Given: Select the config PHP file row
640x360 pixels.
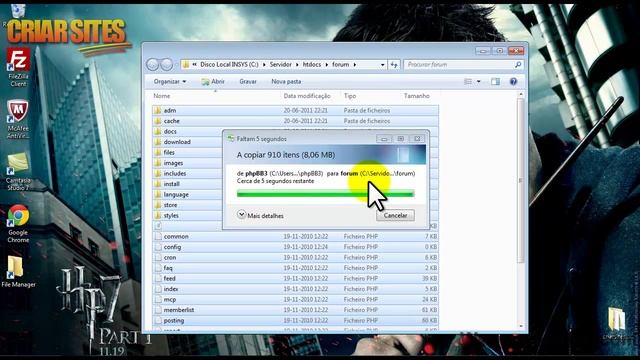Looking at the screenshot, I should point(296,247).
